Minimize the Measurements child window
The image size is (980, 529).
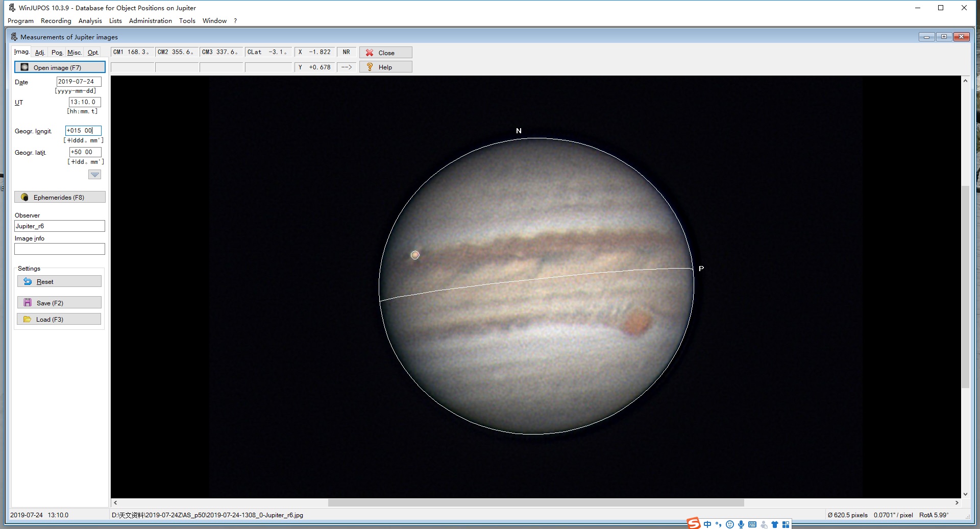(x=926, y=37)
